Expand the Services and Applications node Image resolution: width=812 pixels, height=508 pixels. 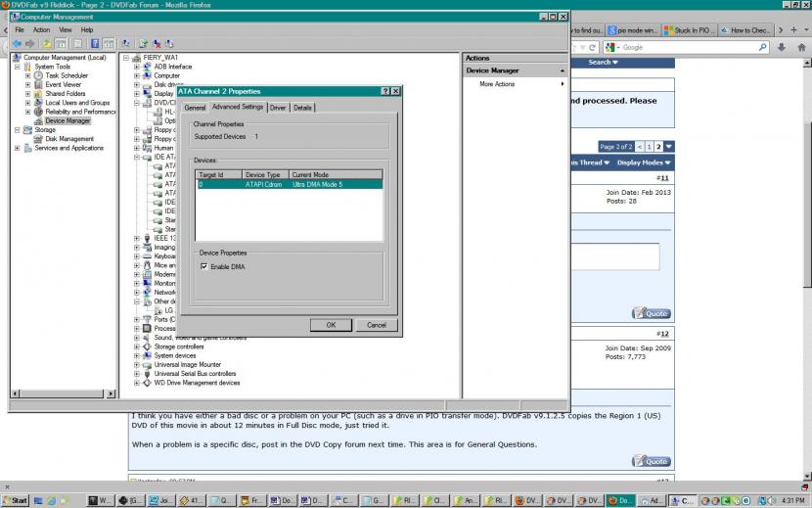(x=17, y=148)
